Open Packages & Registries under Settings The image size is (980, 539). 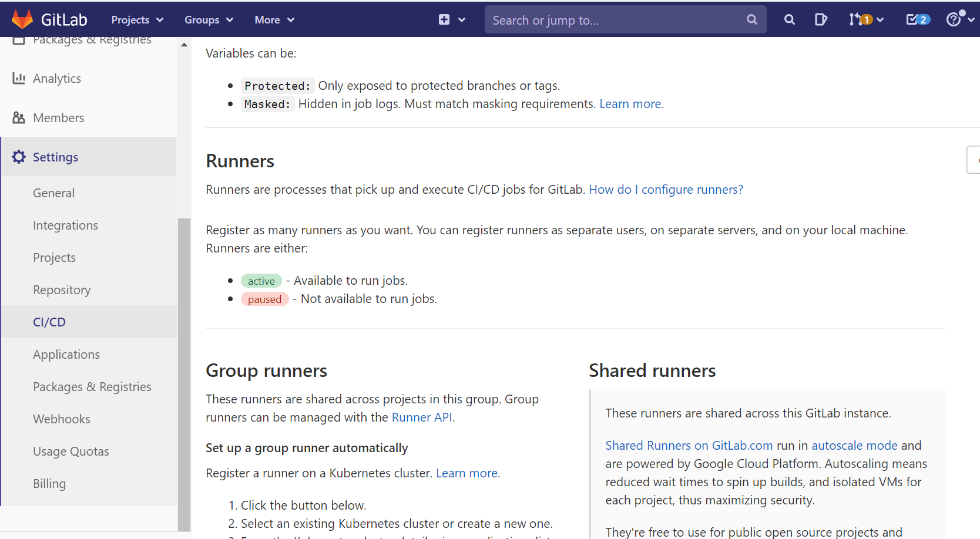(x=92, y=387)
